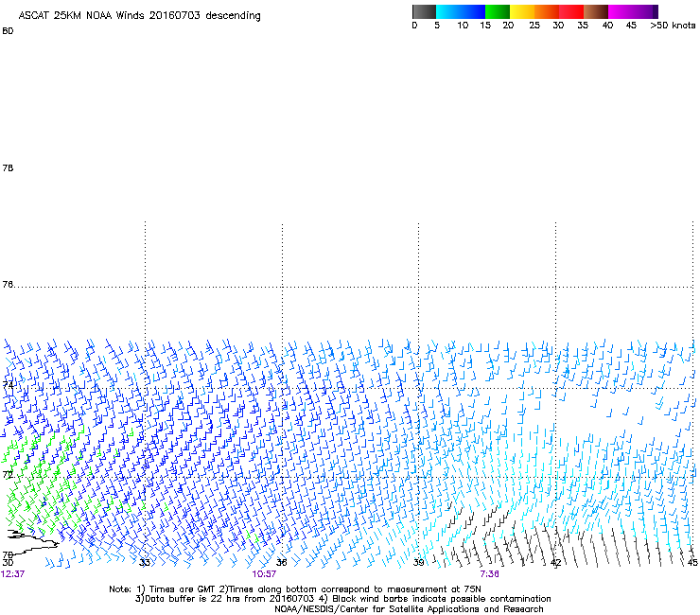The image size is (700, 615).
Task: Click the longitude label "39" on the bottom axis
Action: tap(418, 562)
